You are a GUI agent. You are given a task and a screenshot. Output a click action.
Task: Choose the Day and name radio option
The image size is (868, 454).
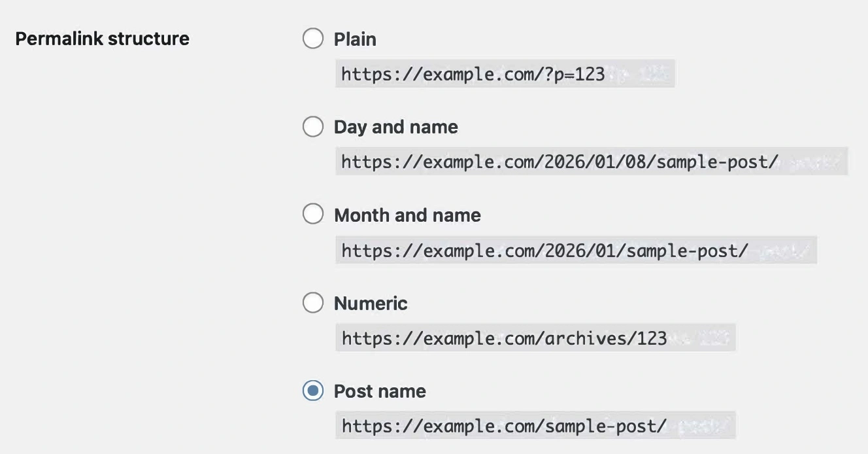pos(313,126)
